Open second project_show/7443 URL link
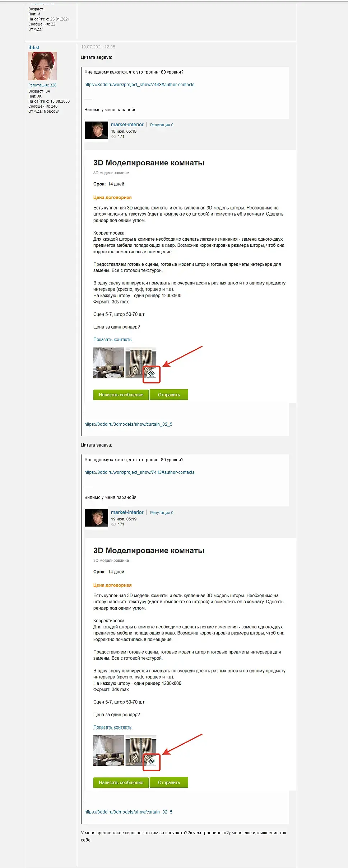 [x=139, y=472]
